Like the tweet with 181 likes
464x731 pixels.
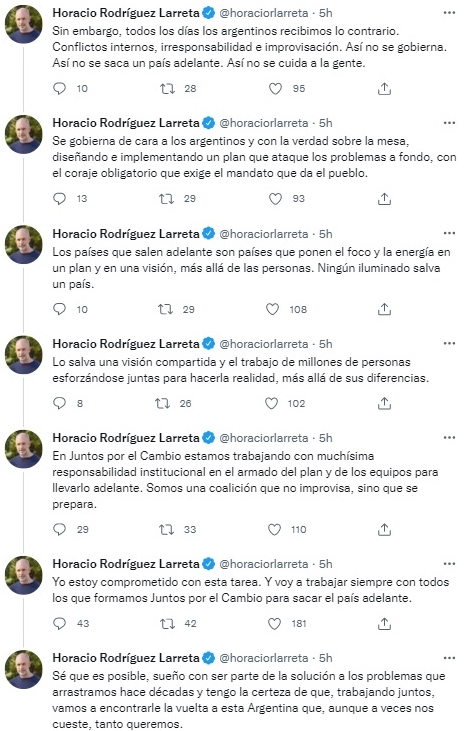pos(275,623)
